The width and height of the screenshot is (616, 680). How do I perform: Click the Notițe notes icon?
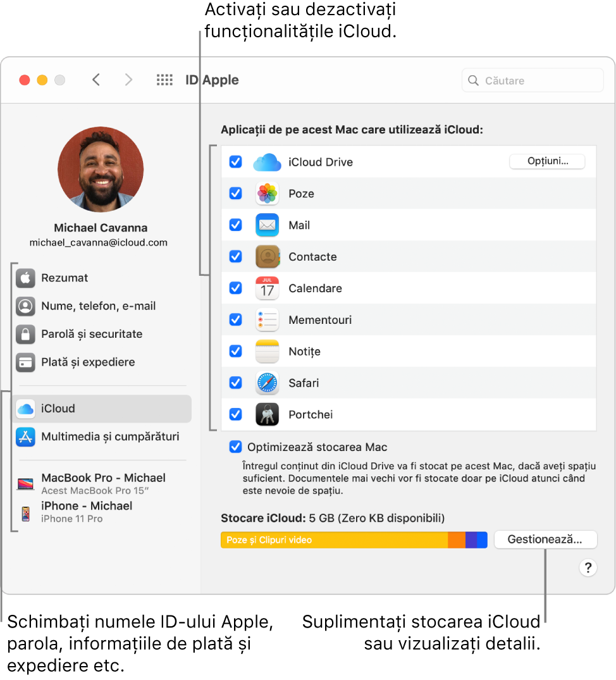point(267,351)
